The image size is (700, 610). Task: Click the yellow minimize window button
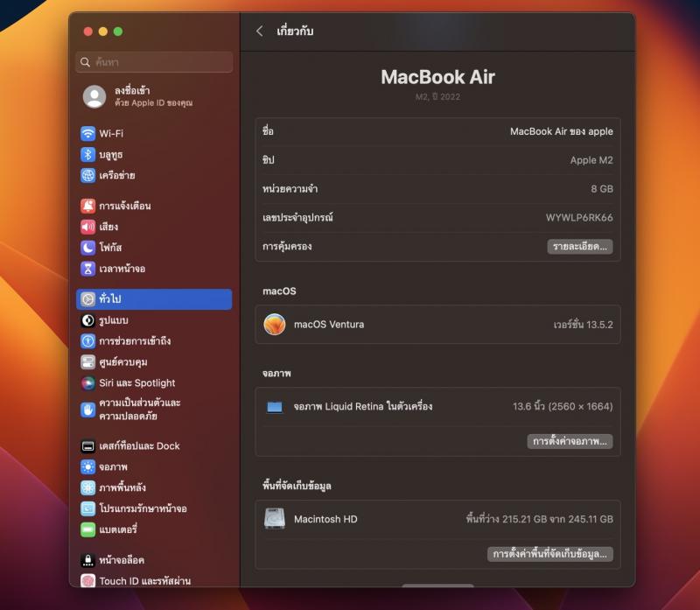pos(103,32)
